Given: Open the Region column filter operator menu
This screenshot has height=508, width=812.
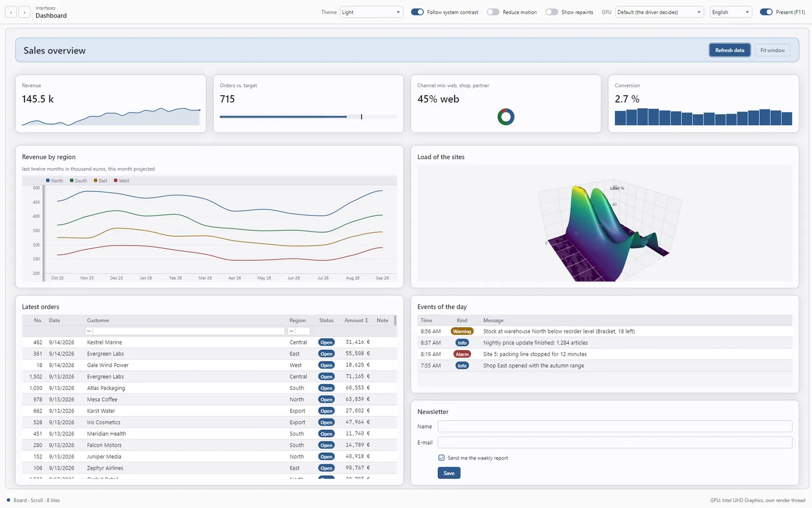Looking at the screenshot, I should [291, 331].
